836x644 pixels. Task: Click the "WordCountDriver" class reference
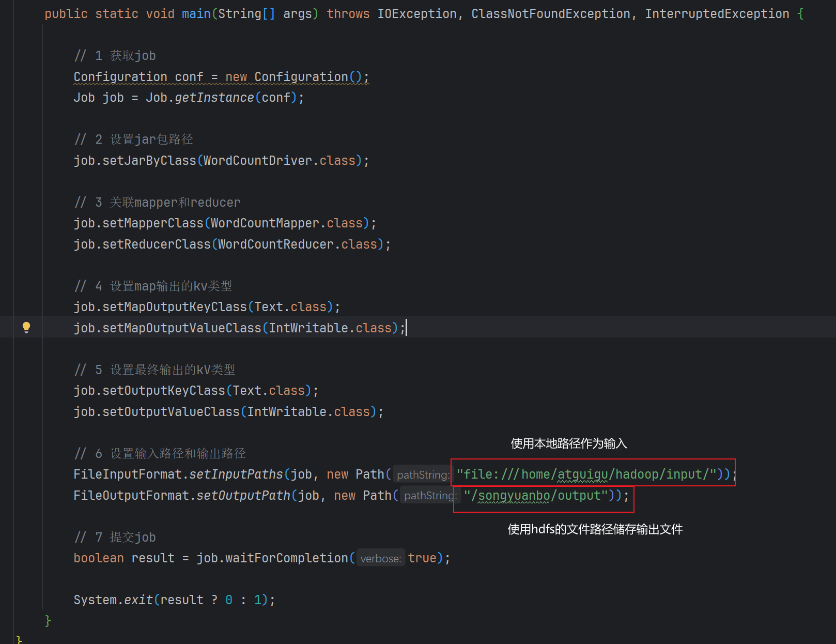tap(258, 161)
